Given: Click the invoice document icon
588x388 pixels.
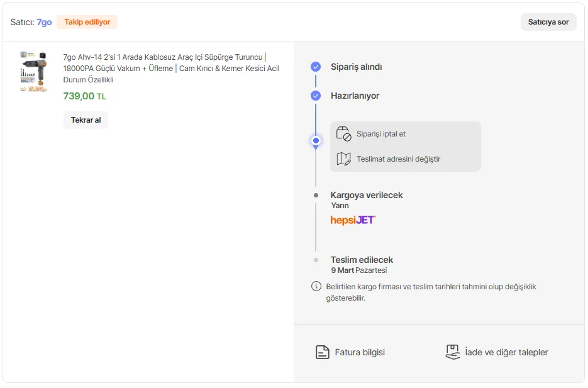Looking at the screenshot, I should point(323,352).
